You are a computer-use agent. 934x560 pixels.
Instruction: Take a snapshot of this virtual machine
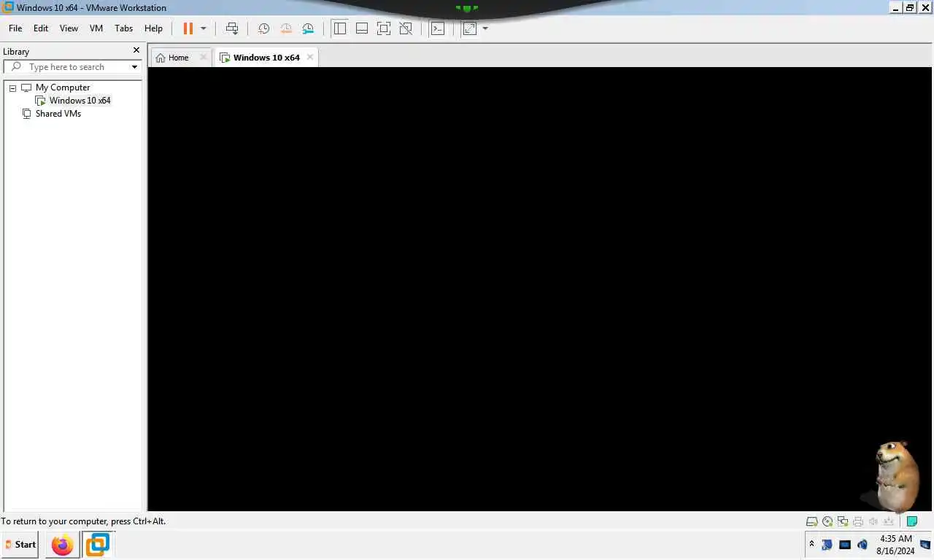click(263, 28)
